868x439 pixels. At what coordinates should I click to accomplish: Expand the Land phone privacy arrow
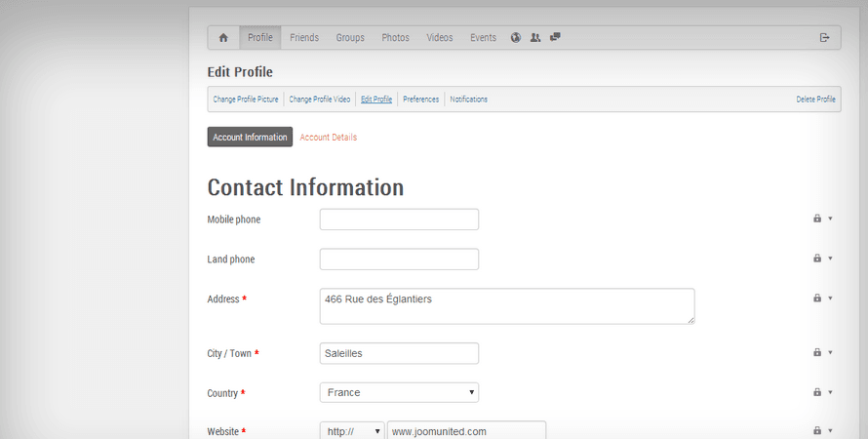click(x=830, y=259)
